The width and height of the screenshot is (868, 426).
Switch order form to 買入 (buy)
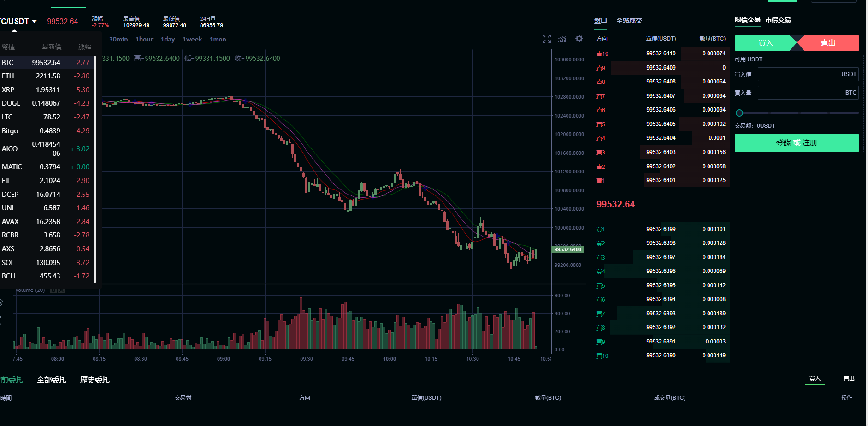pos(766,43)
